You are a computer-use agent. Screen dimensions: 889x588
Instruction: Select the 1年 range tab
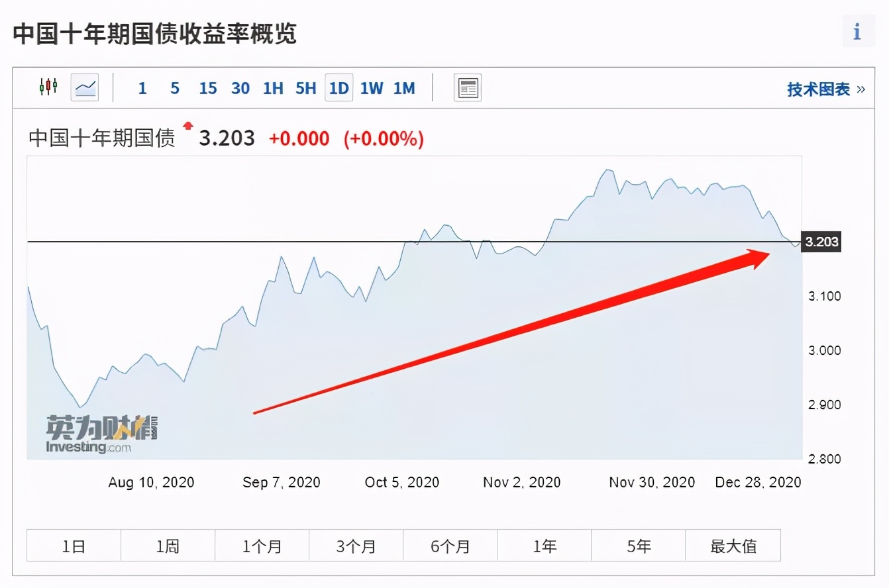coord(544,545)
